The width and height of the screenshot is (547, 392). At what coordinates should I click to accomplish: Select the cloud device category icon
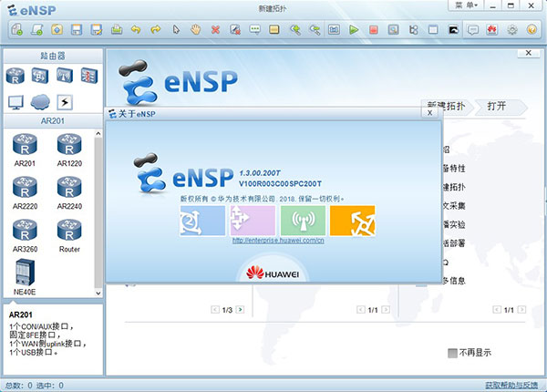pos(40,102)
